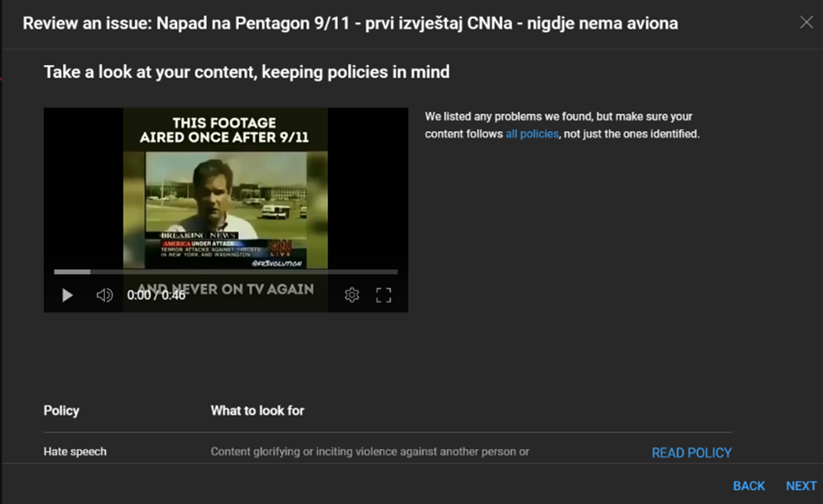Close the Review an issue dialog
Image resolution: width=823 pixels, height=504 pixels.
(x=806, y=22)
